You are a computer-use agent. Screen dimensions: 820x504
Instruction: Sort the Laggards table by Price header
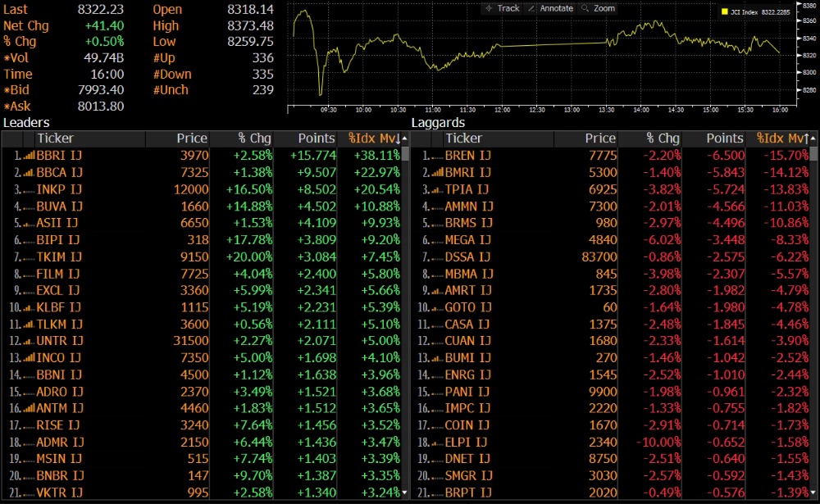[x=600, y=138]
